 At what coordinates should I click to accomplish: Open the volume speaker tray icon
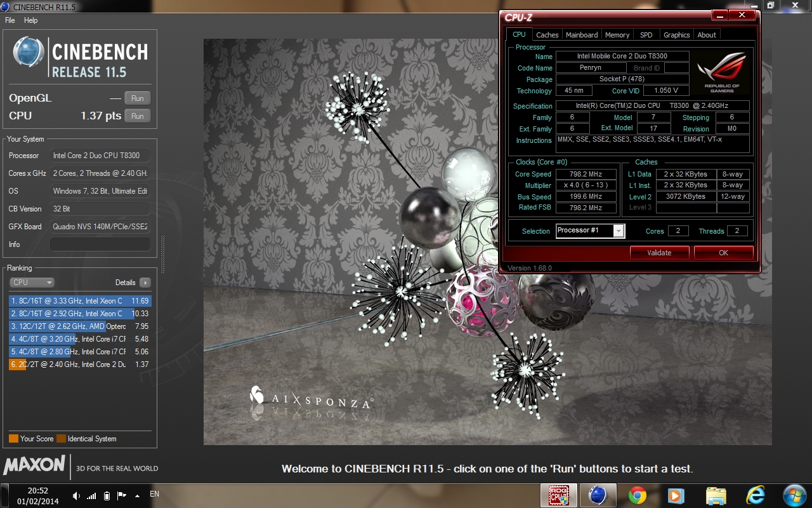(x=77, y=496)
